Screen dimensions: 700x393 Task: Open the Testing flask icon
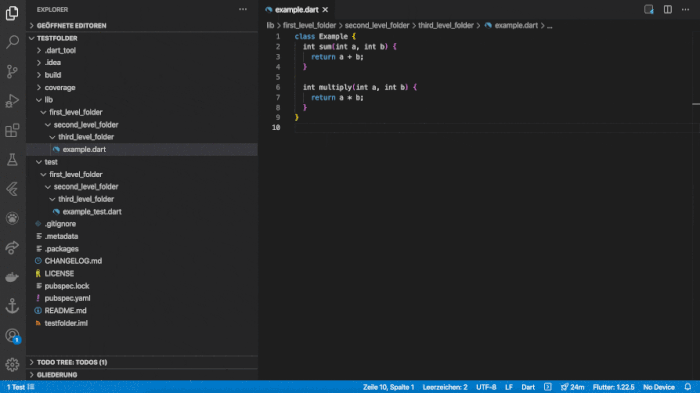[x=12, y=159]
